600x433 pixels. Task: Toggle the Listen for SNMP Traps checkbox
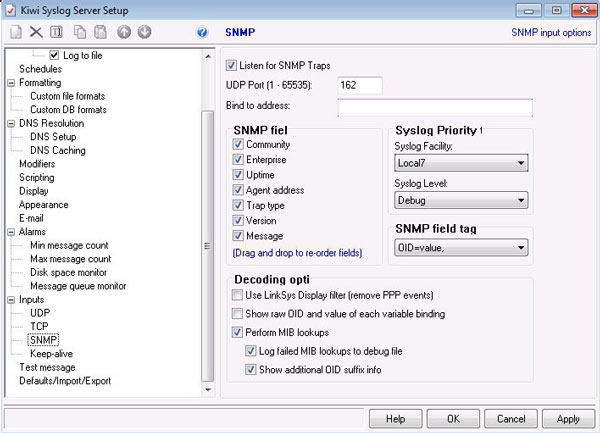(x=232, y=66)
